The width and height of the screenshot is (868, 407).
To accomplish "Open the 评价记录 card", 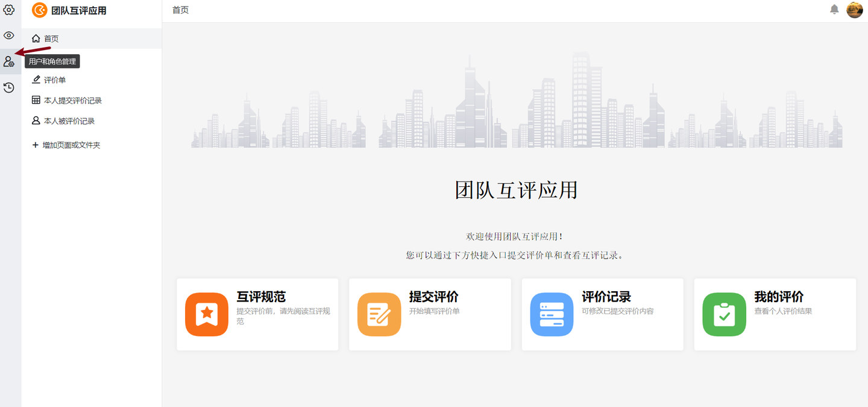I will [602, 314].
